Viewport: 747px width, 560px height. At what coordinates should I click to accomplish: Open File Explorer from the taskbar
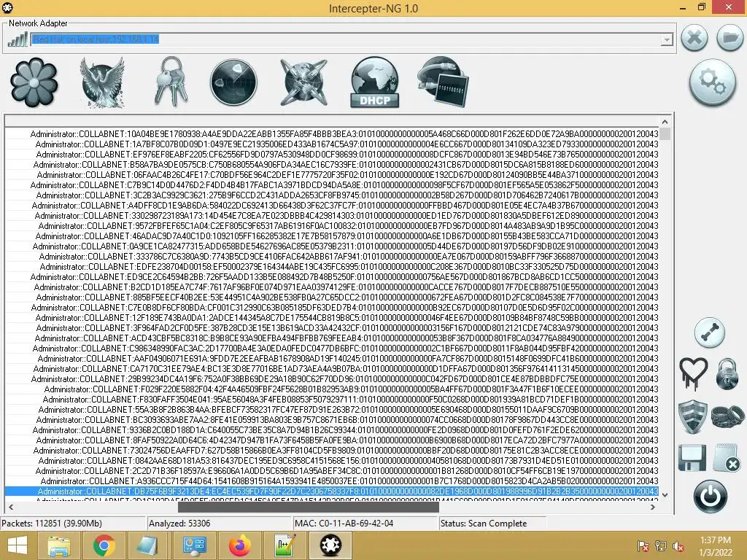58,545
